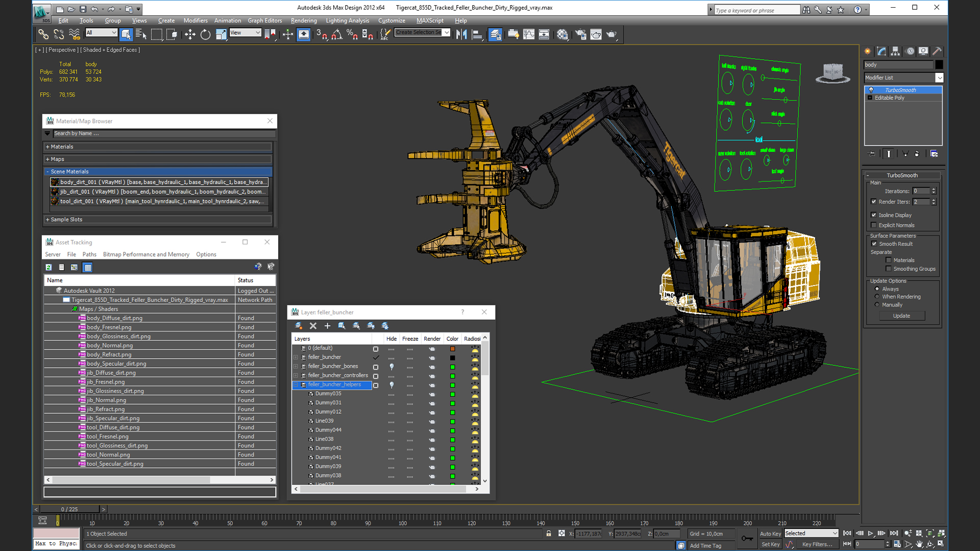
Task: Open the Material Editor toolbar icon
Action: (x=562, y=34)
